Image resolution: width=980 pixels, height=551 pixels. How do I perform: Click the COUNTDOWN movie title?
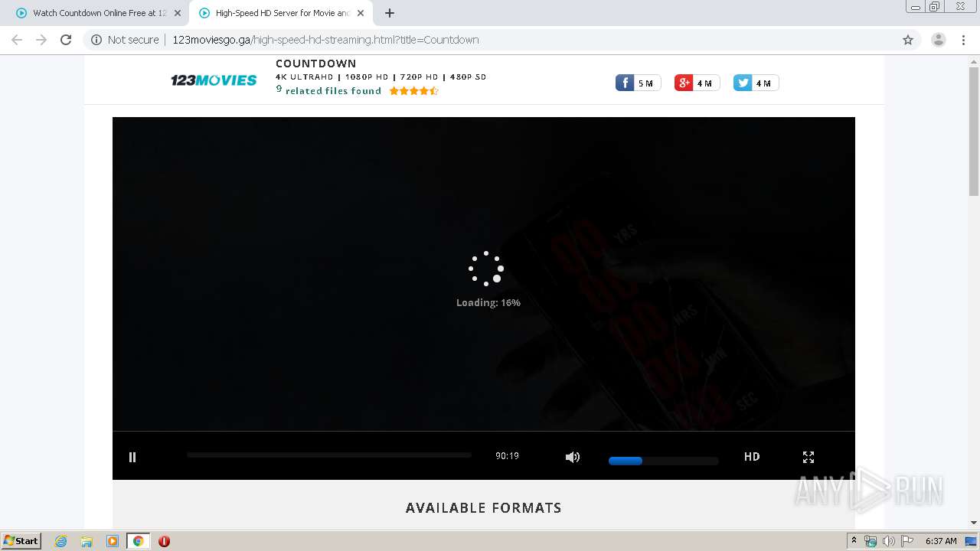tap(315, 64)
